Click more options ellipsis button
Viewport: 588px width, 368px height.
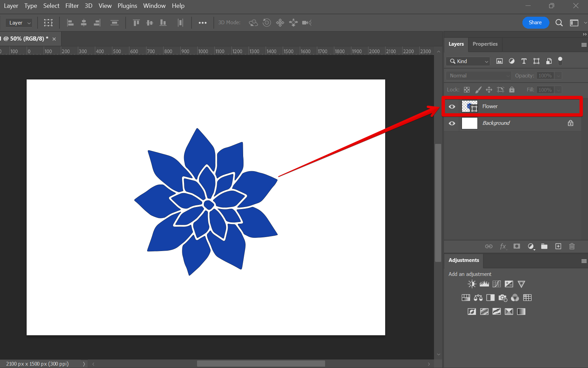[202, 23]
